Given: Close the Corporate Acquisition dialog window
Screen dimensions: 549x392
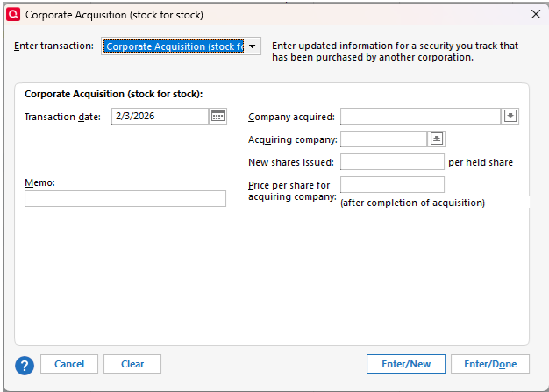Looking at the screenshot, I should coord(536,13).
